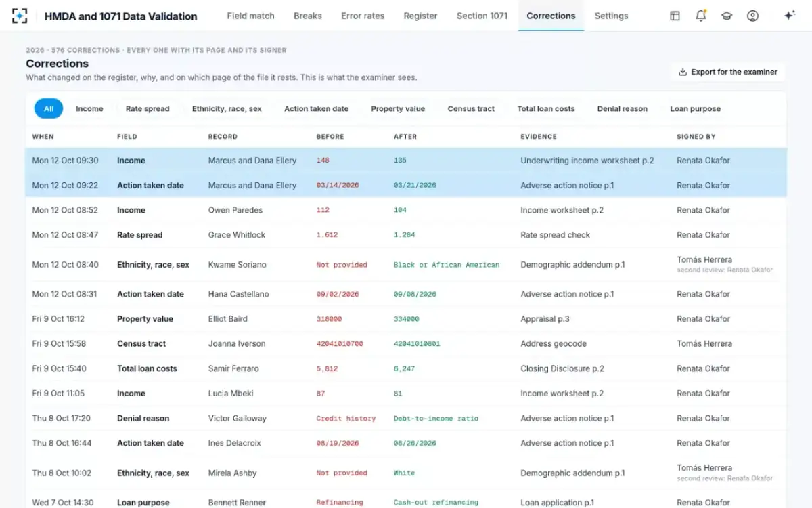Filter by Total loan costs chip

click(x=546, y=108)
